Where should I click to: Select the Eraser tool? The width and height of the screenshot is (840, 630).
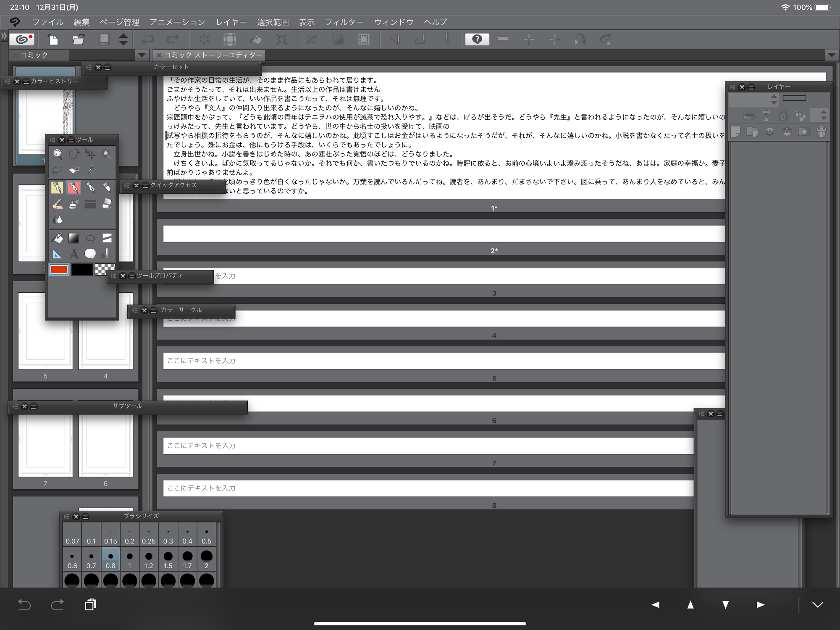pyautogui.click(x=107, y=204)
